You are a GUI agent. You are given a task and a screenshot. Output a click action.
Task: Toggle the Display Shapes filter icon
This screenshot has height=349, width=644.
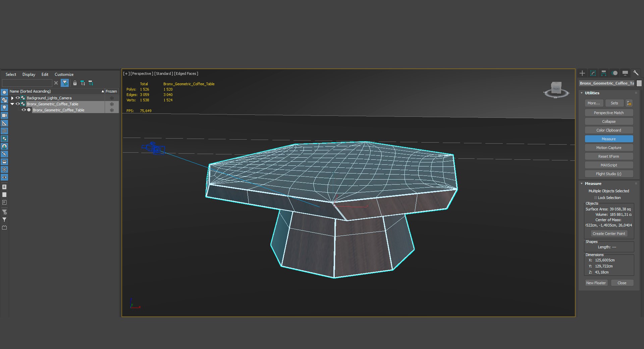(4, 100)
